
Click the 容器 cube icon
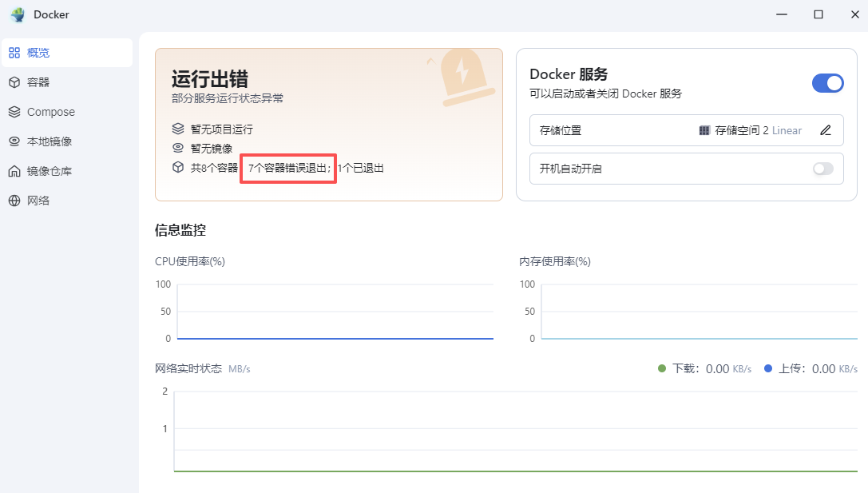[14, 82]
